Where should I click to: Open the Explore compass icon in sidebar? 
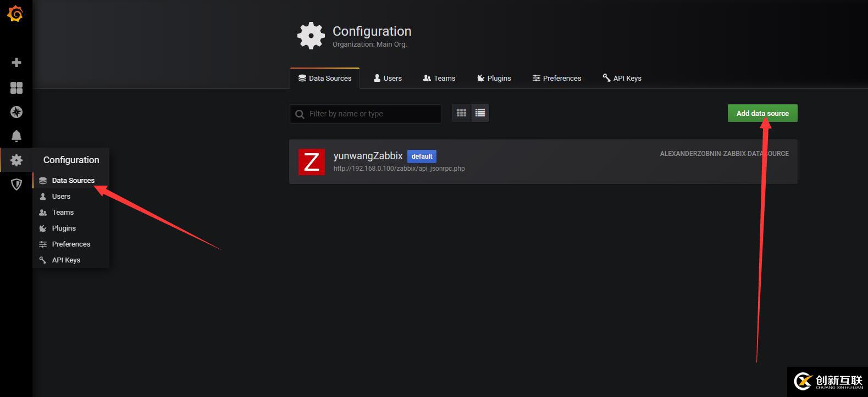(16, 112)
